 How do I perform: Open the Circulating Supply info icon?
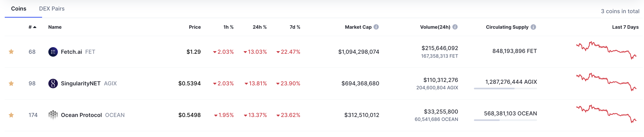(533, 27)
